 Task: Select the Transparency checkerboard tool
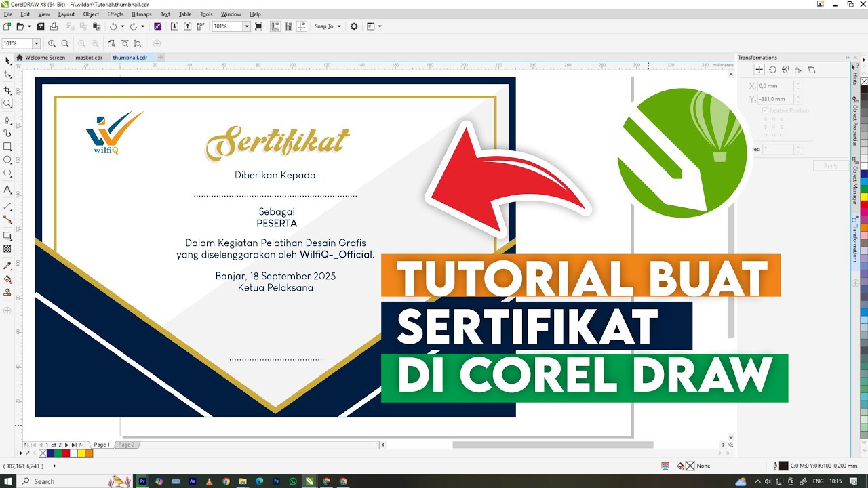7,249
